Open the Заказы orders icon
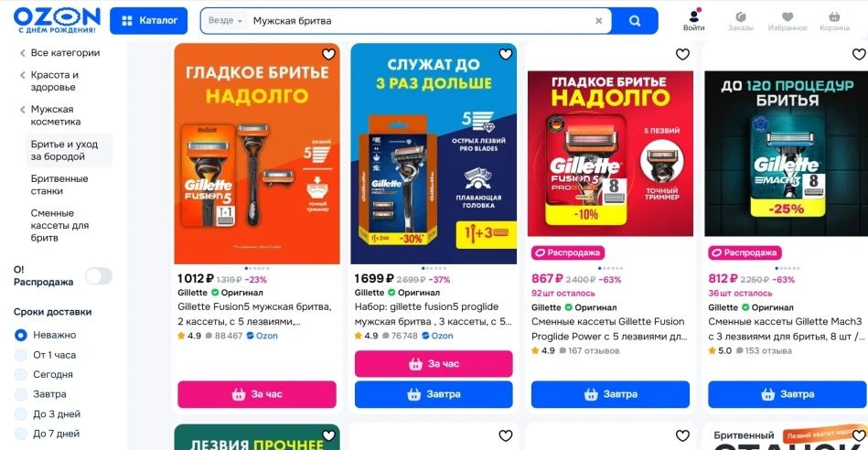Image resolution: width=868 pixels, height=450 pixels. pos(740,20)
